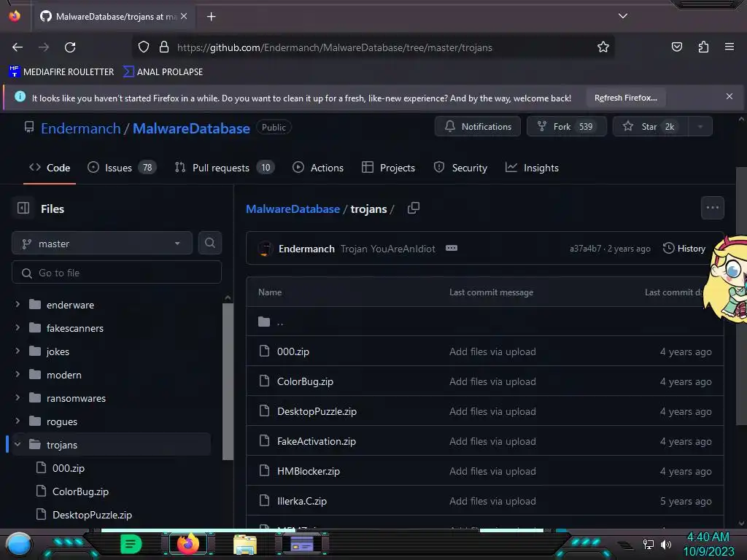Open FakeActivation.zip in the file list
Screen dimensions: 747x560
317,441
